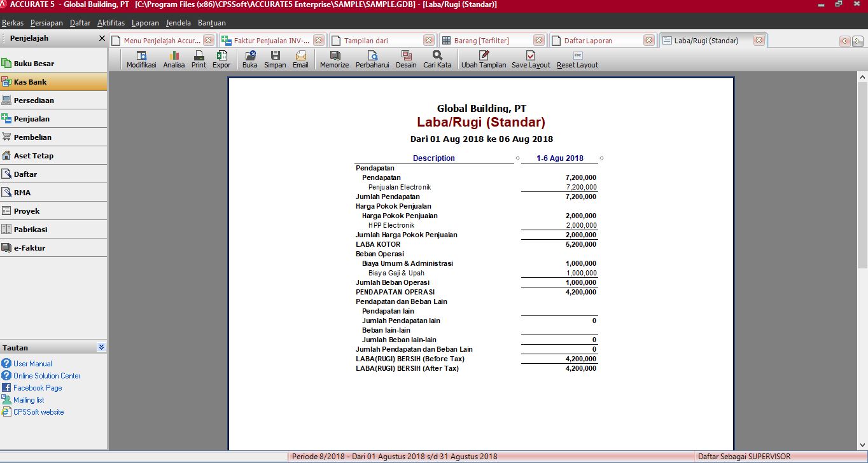Open the Analisa chart tool
Screen dimensions: 868x463
[x=174, y=59]
